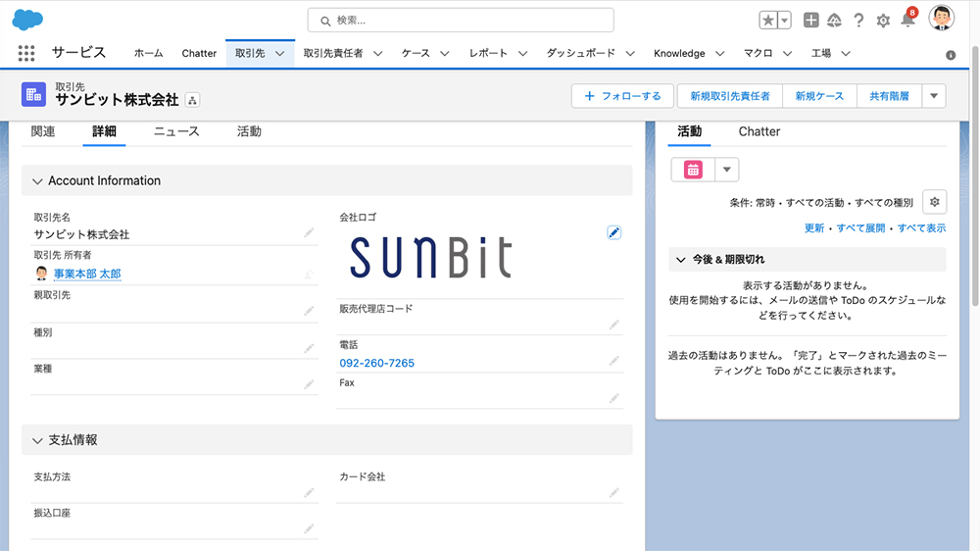The width and height of the screenshot is (980, 551).
Task: Click the 新規ケース button
Action: click(x=819, y=96)
